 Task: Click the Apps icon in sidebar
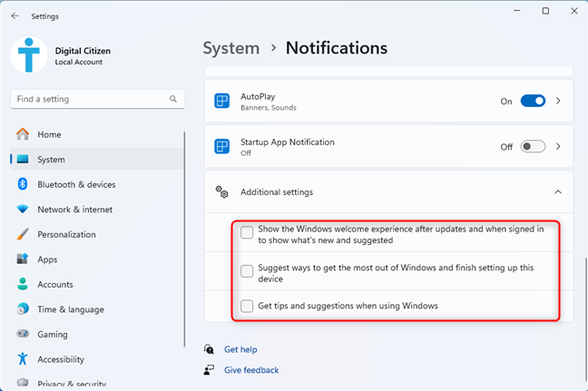point(23,259)
